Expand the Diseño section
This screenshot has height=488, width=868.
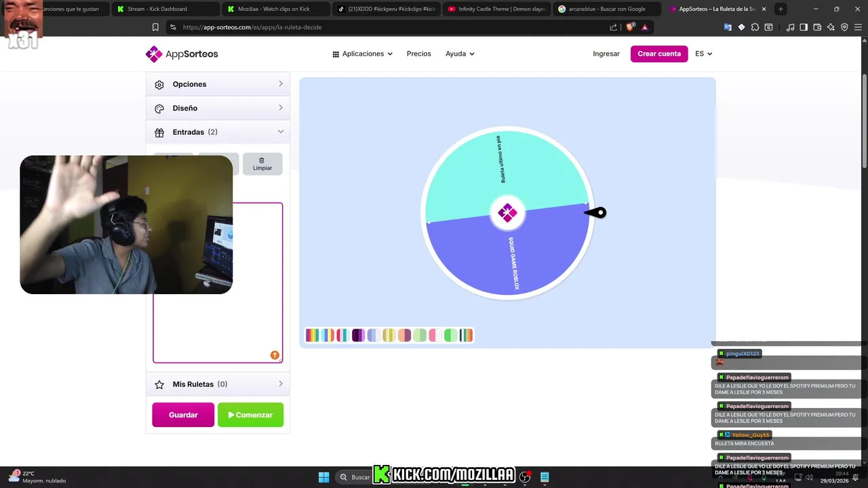[218, 108]
